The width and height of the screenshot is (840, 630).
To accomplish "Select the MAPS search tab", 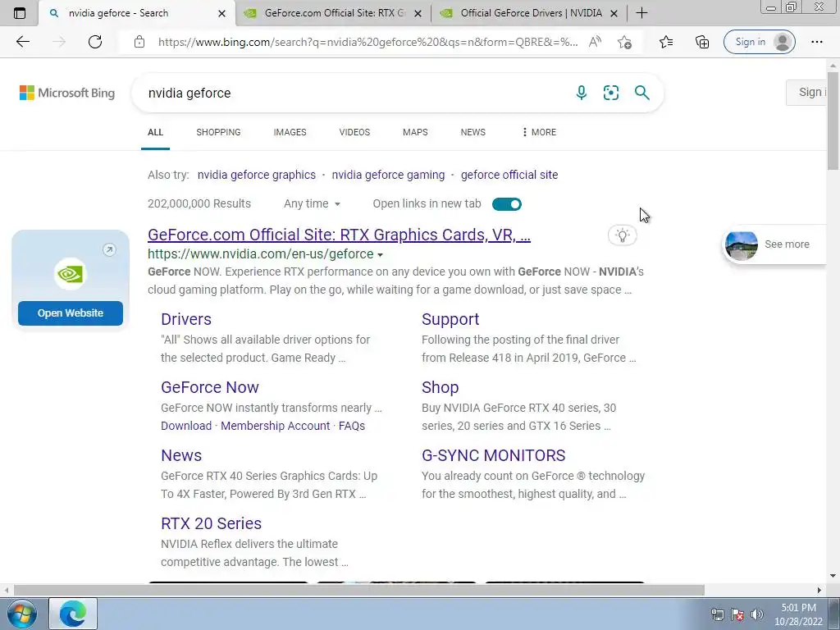I will click(x=415, y=132).
